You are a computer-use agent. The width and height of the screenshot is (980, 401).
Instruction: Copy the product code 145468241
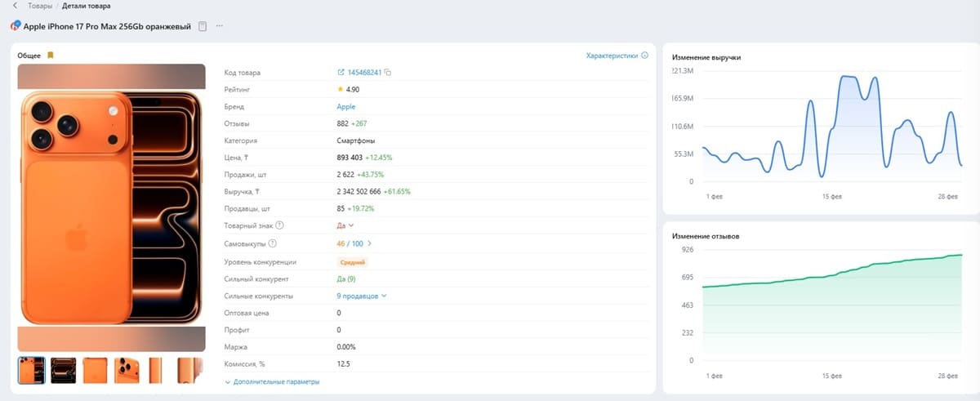point(388,73)
